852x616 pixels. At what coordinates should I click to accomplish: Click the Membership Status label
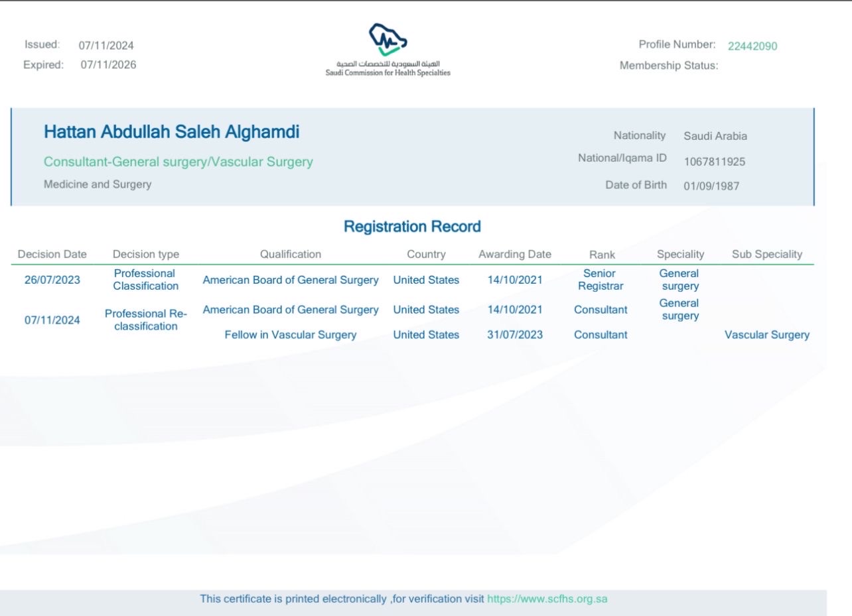click(668, 66)
